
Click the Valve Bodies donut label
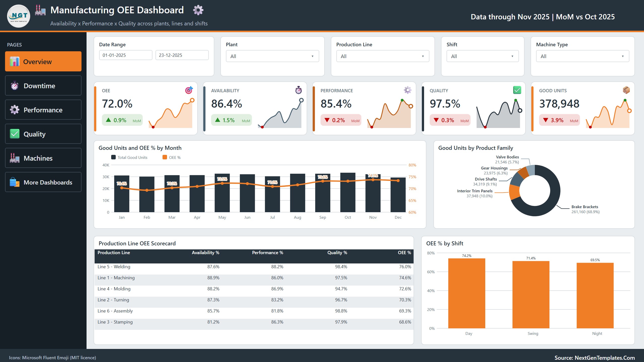pyautogui.click(x=507, y=159)
